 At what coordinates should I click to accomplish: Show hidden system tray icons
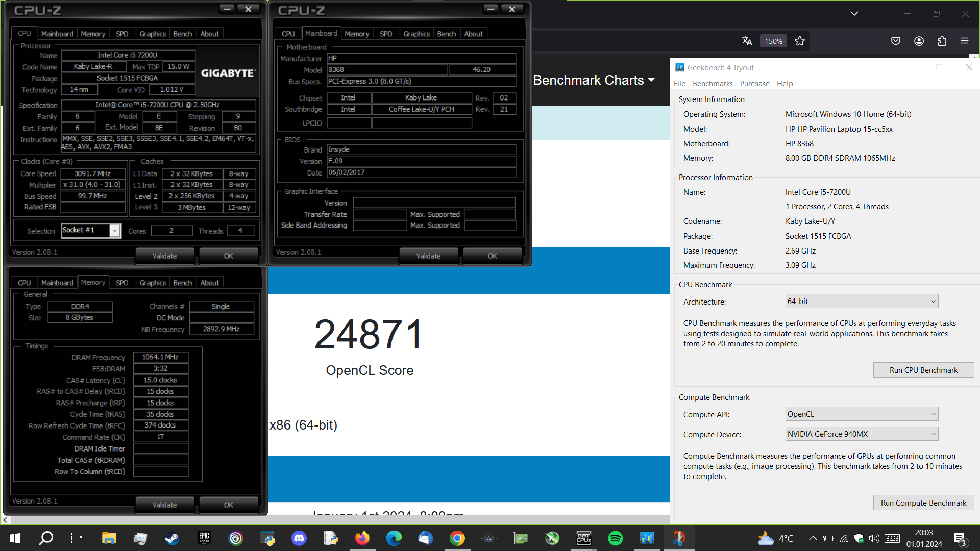pyautogui.click(x=813, y=538)
